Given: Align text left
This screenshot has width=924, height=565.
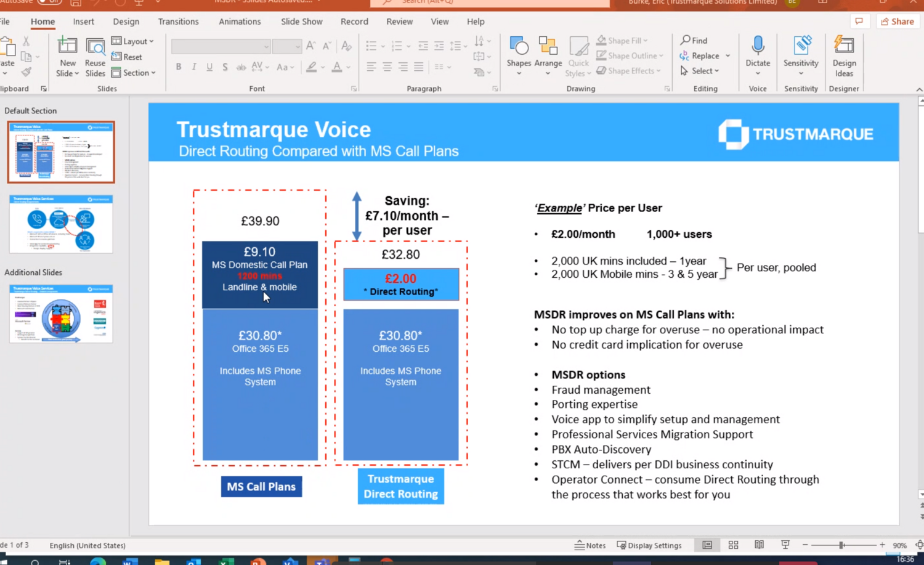Looking at the screenshot, I should click(371, 67).
